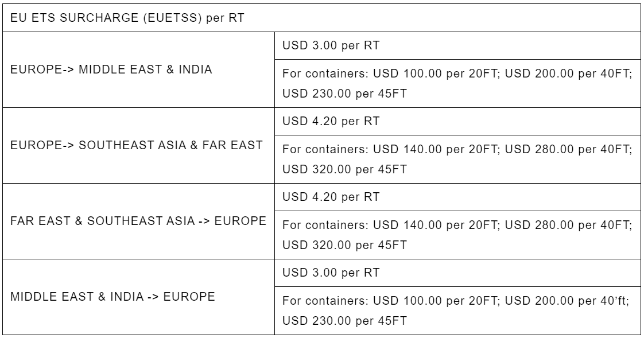
Task: Click USD 230.00 per 45FT in first row
Action: pyautogui.click(x=344, y=94)
